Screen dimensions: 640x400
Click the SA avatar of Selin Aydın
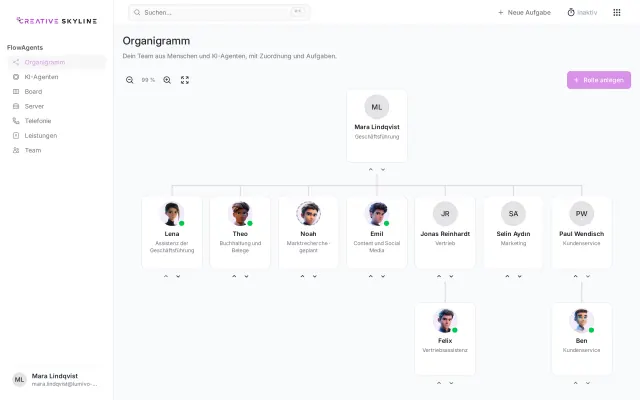pos(513,214)
